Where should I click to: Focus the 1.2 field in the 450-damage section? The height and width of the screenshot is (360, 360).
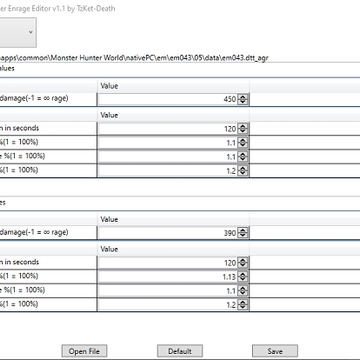click(x=167, y=171)
